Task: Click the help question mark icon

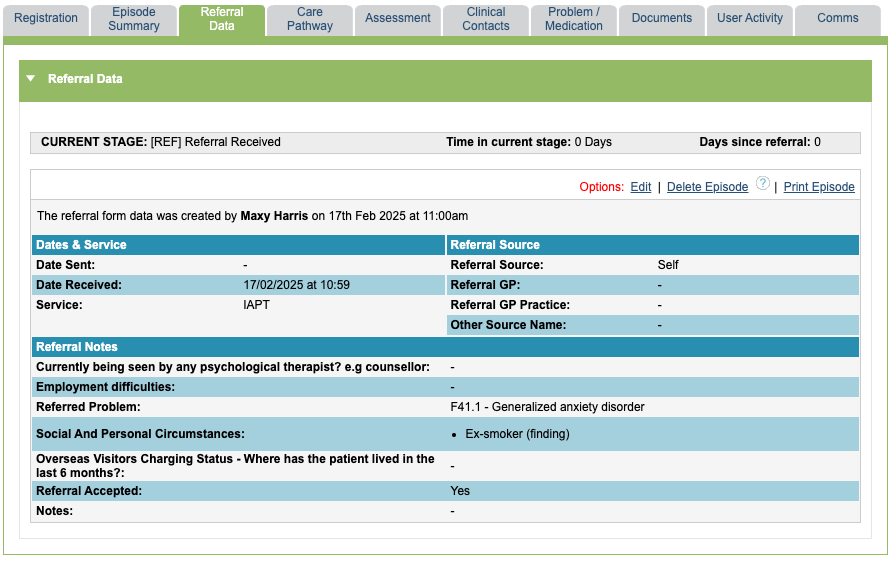Action: 763,184
